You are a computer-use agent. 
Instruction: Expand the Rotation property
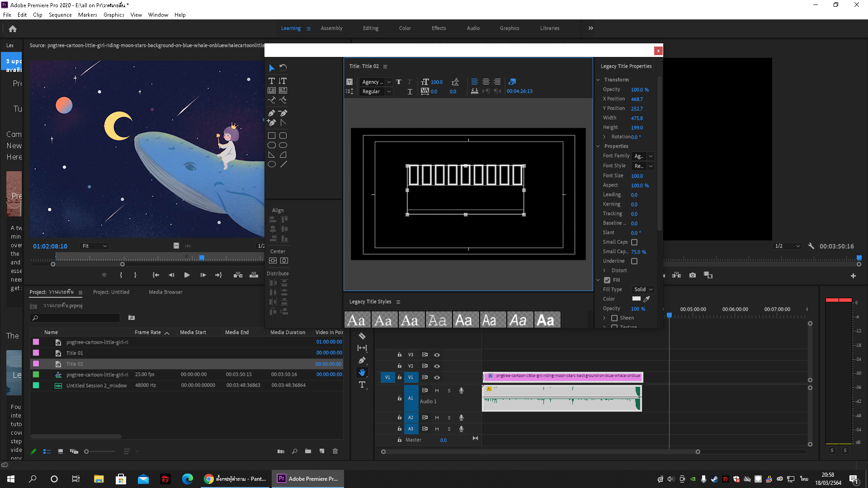coord(604,137)
